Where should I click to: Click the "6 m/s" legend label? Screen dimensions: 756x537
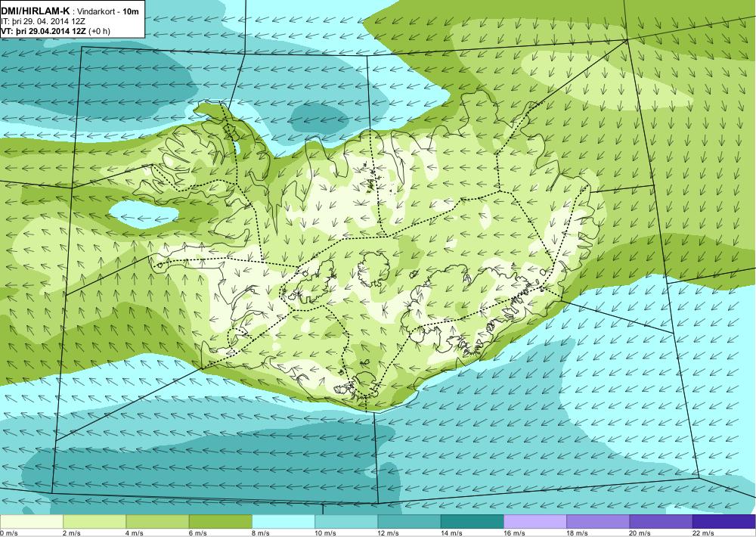[x=197, y=533]
